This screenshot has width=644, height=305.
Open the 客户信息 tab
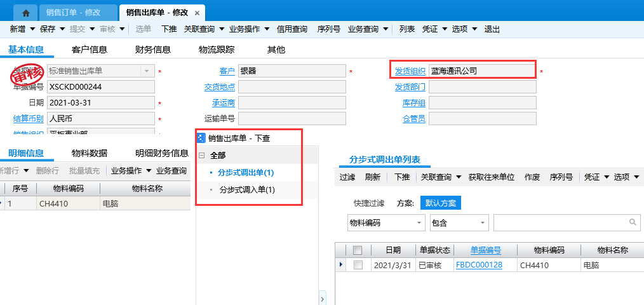coord(89,50)
